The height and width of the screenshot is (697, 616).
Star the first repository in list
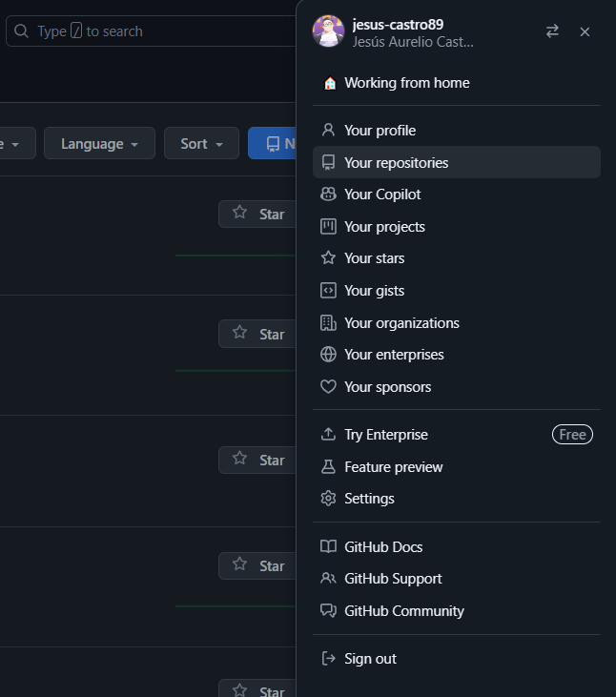click(x=257, y=214)
